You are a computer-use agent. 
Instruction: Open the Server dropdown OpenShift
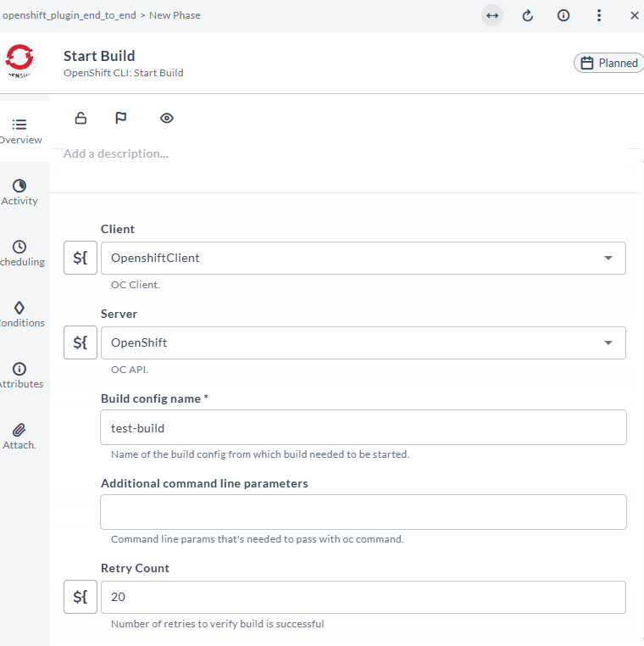pyautogui.click(x=364, y=342)
